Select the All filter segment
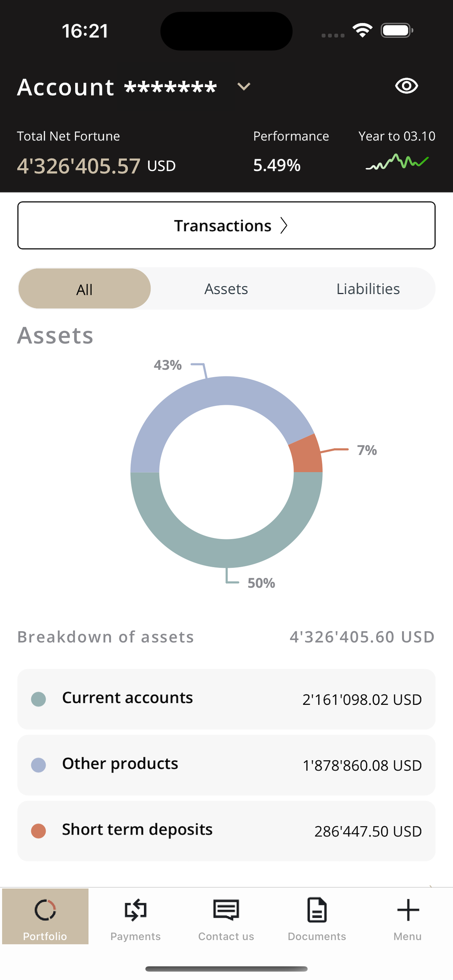 click(x=84, y=289)
